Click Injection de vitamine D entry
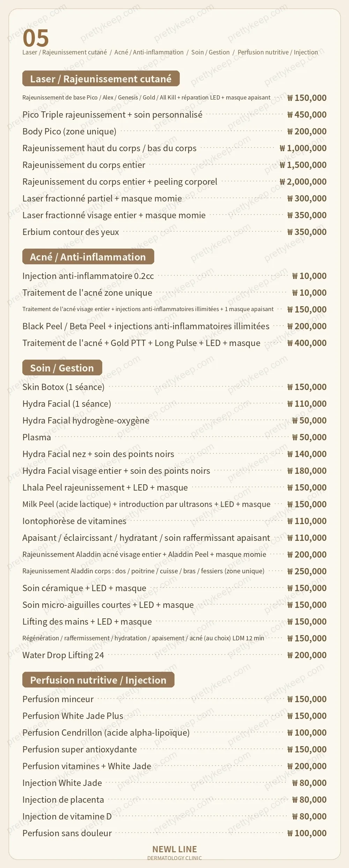Screen dimensions: 349x868 coord(174,816)
